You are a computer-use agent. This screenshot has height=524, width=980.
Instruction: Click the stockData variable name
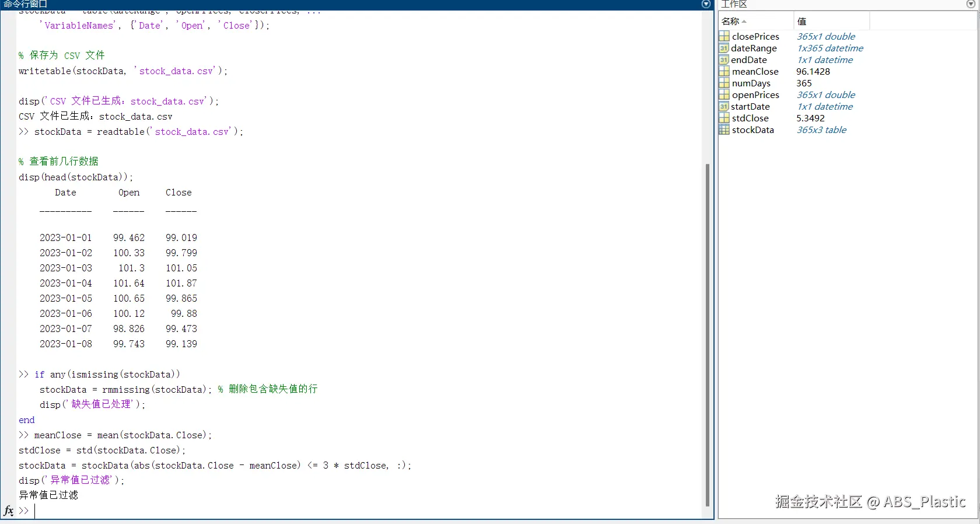[x=753, y=130]
